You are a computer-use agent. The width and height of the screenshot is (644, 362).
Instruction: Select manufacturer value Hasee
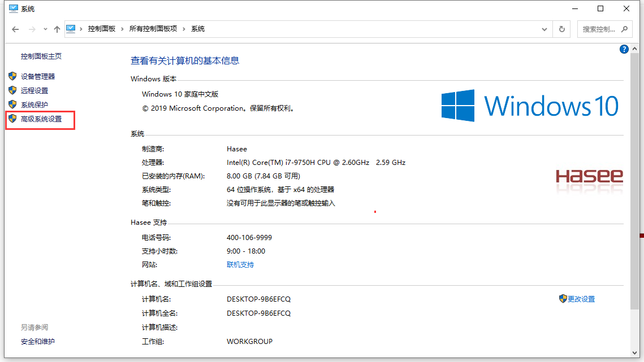tap(237, 149)
